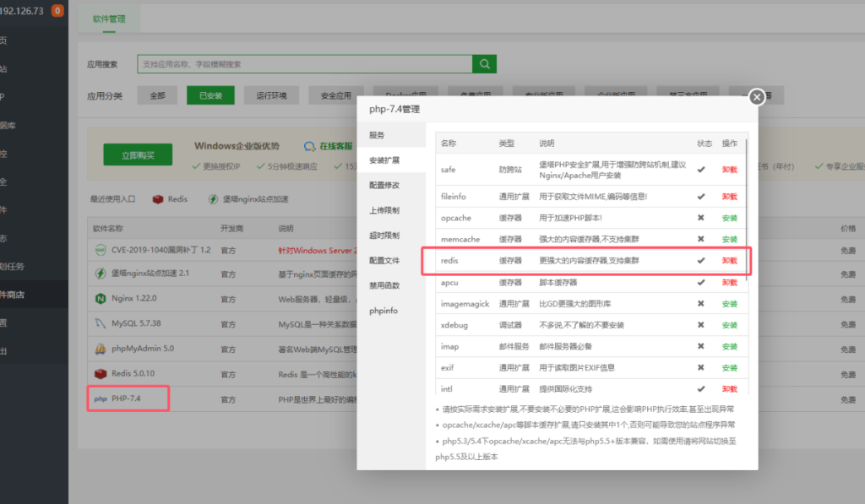Viewport: 865px width, 504px height.
Task: Uninstall the apcu extension
Action: [729, 282]
